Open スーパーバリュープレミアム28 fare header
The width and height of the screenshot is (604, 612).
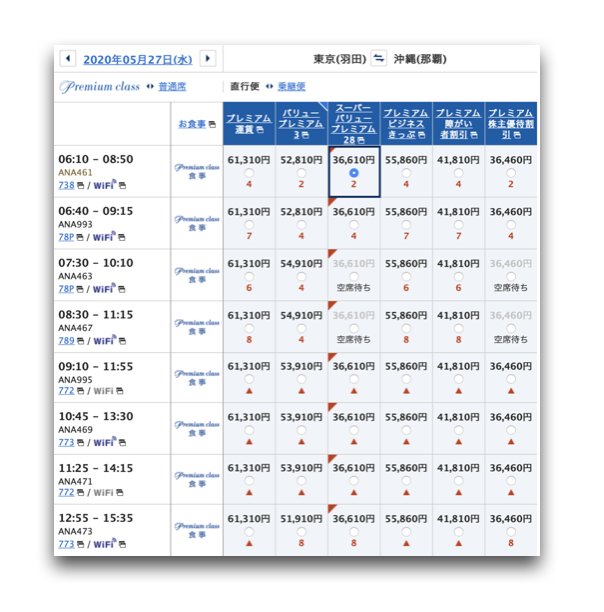(354, 124)
